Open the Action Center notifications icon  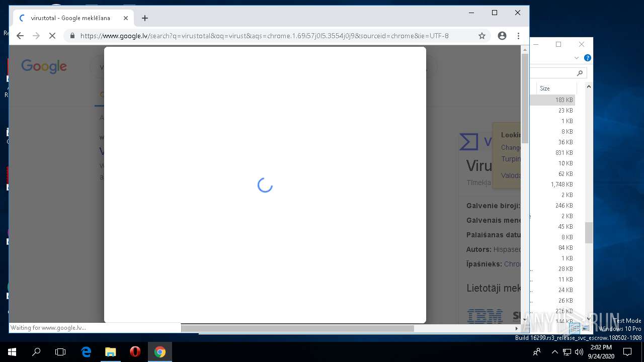pyautogui.click(x=627, y=352)
